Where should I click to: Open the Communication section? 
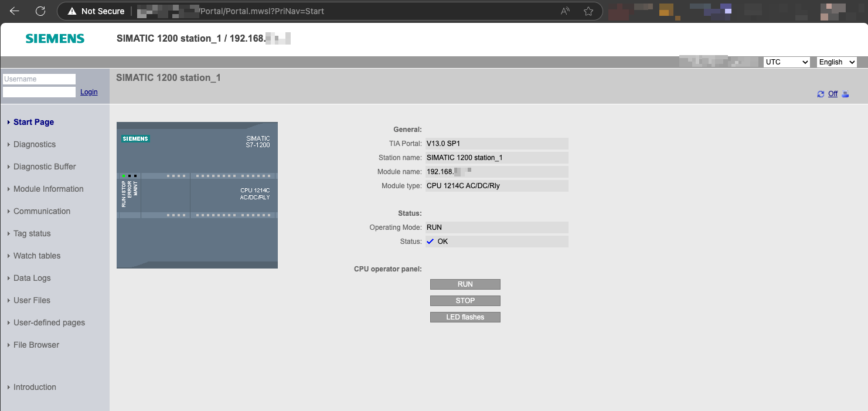coord(42,211)
